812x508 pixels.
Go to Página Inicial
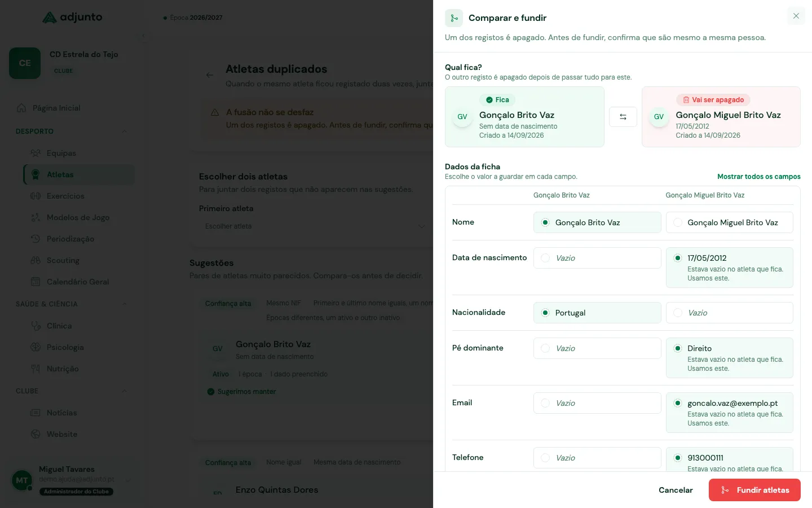tap(72, 108)
